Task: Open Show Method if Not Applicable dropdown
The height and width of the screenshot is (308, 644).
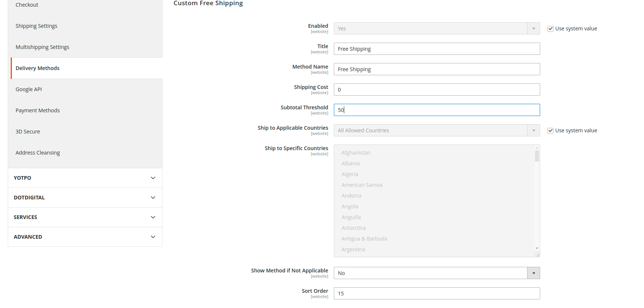Action: [436, 273]
